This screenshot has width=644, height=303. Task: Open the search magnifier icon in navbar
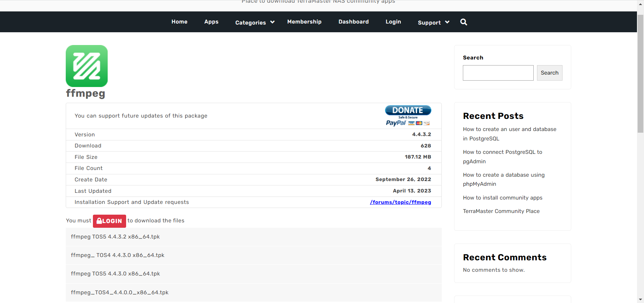[x=464, y=22]
